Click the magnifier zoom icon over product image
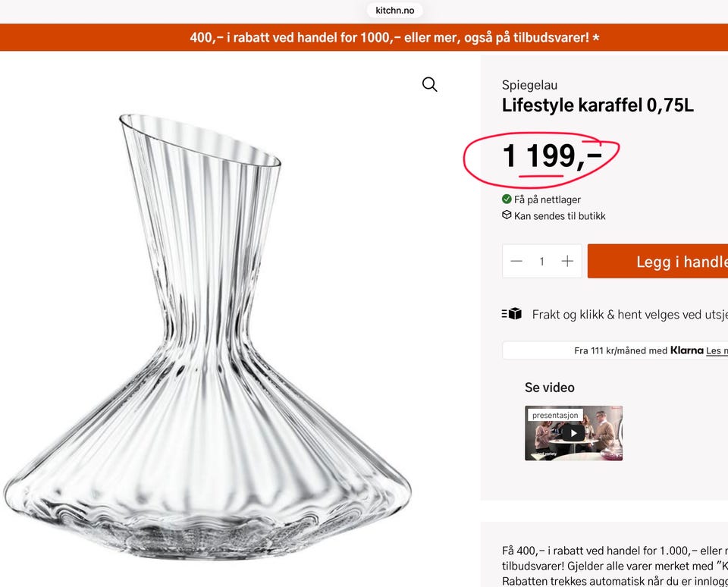The height and width of the screenshot is (587, 728). [430, 84]
